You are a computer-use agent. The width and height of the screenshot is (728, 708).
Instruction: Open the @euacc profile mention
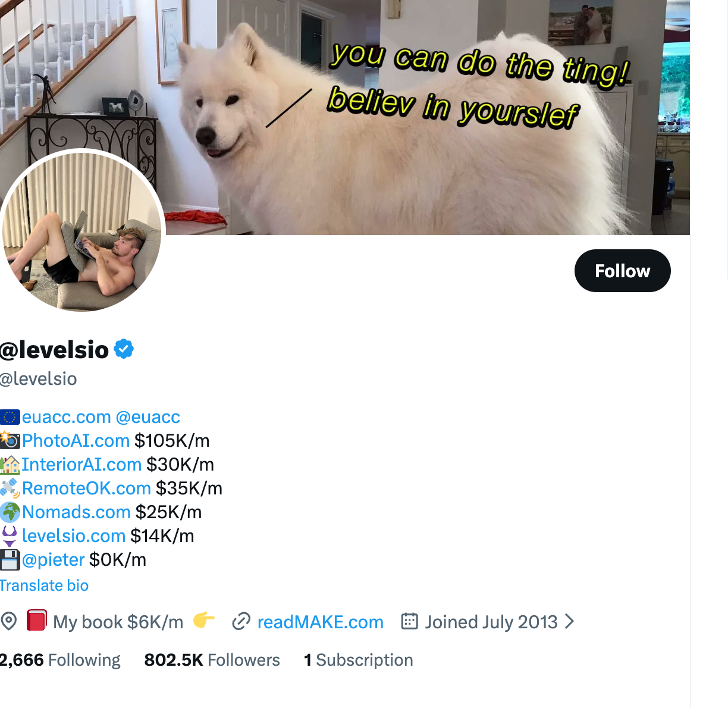coord(148,417)
